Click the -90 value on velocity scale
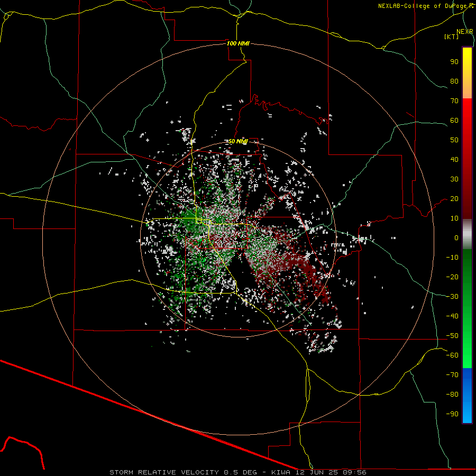Image resolution: width=476 pixels, height=476 pixels. pos(452,414)
